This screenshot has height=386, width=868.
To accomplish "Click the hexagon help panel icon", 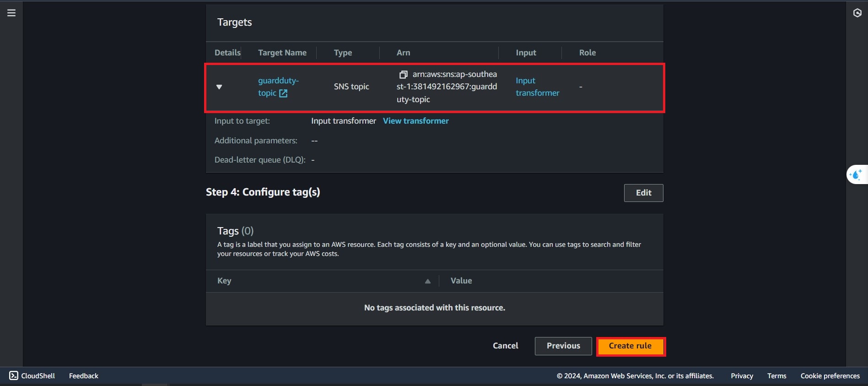I will click(857, 13).
